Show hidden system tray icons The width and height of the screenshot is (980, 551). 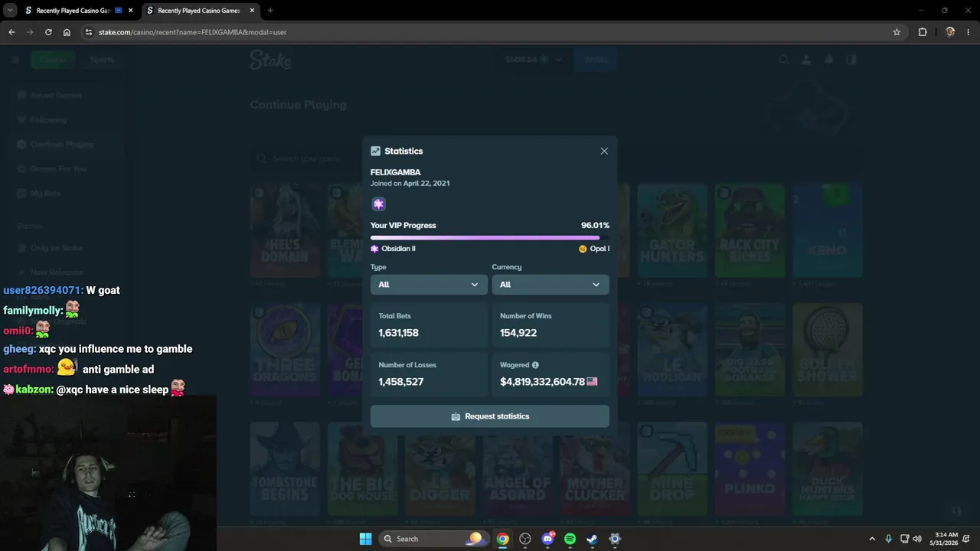click(872, 539)
